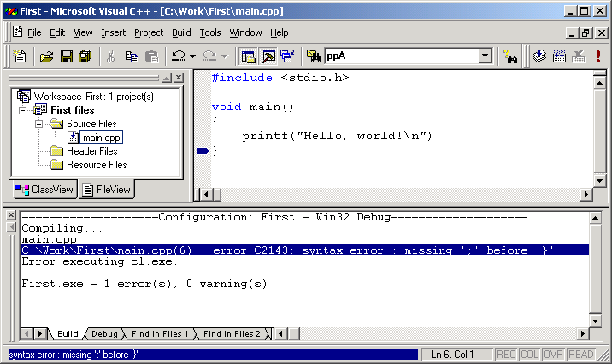Viewport: 612px width, 364px height.
Task: Select the Source Files folder
Action: tap(91, 124)
